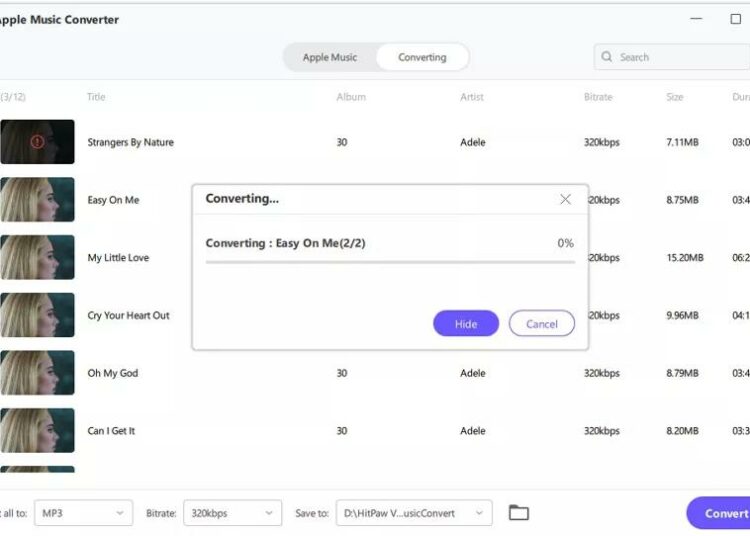Click 320kbps in Can I Get It row

coord(602,431)
